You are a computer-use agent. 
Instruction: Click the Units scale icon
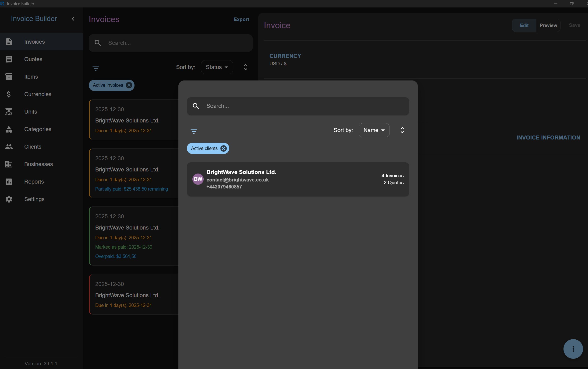pyautogui.click(x=9, y=112)
